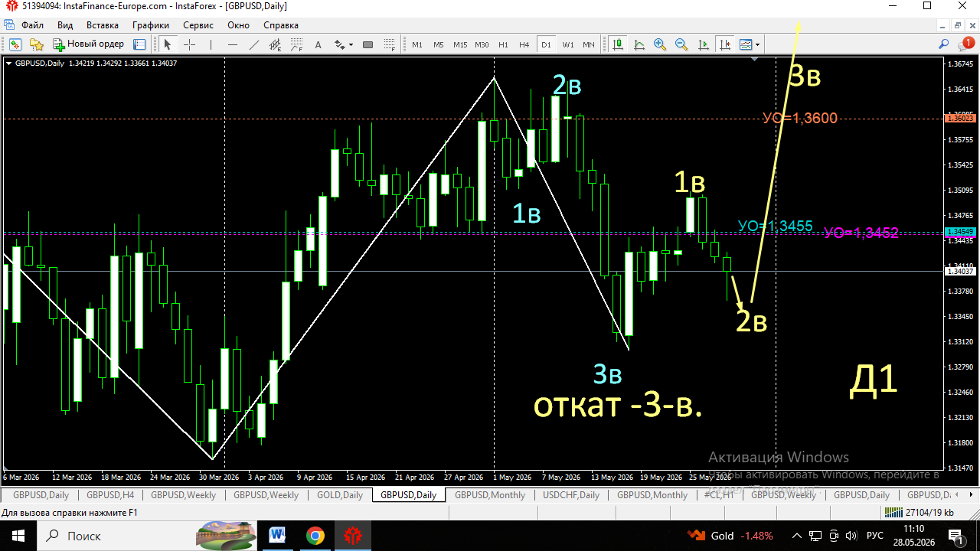Open the Графики menu
Screen dimensions: 980x551
[150, 25]
